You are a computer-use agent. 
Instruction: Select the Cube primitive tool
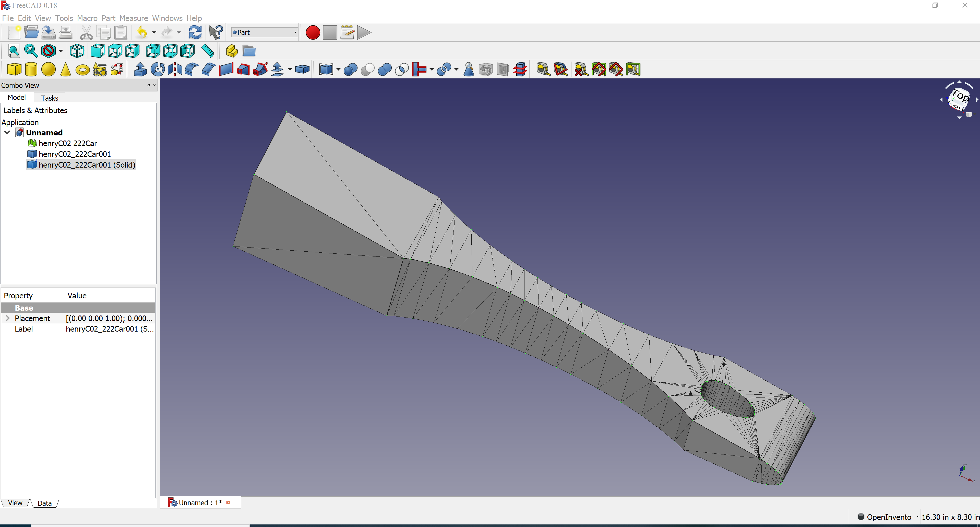click(x=14, y=69)
